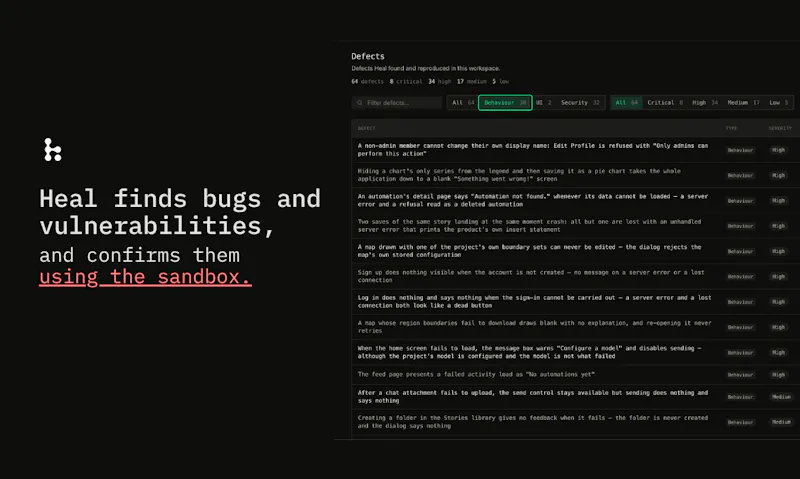Open the pie chart blank screen defect
This screenshot has height=479, width=800.
coord(576,175)
